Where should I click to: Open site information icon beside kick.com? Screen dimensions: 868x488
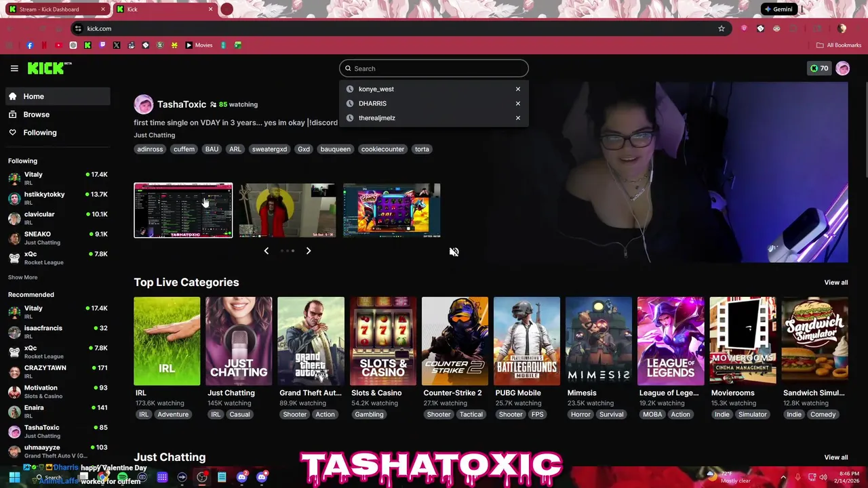coord(78,28)
